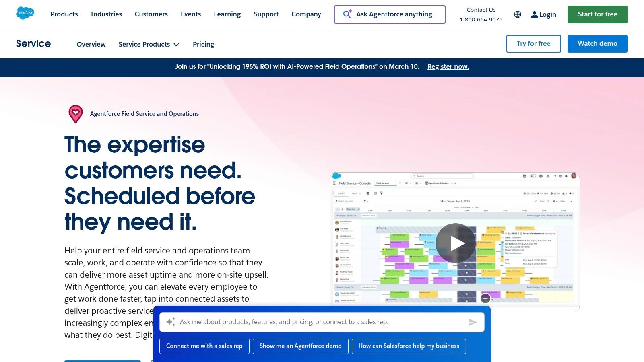Open the globe language selector
644x362 pixels.
tap(518, 14)
